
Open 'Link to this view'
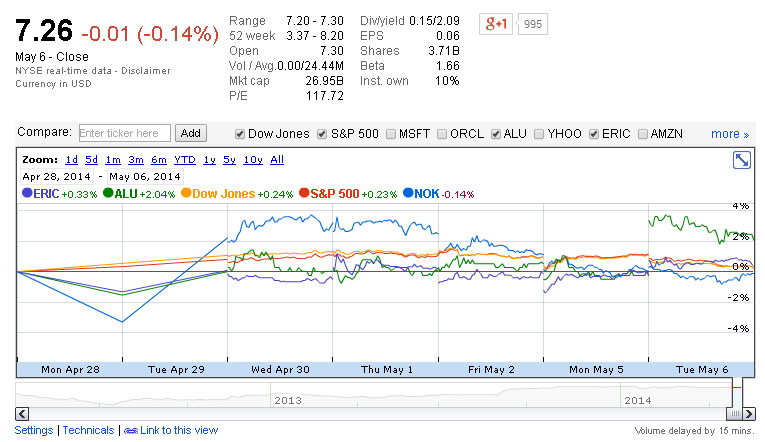pos(179,430)
